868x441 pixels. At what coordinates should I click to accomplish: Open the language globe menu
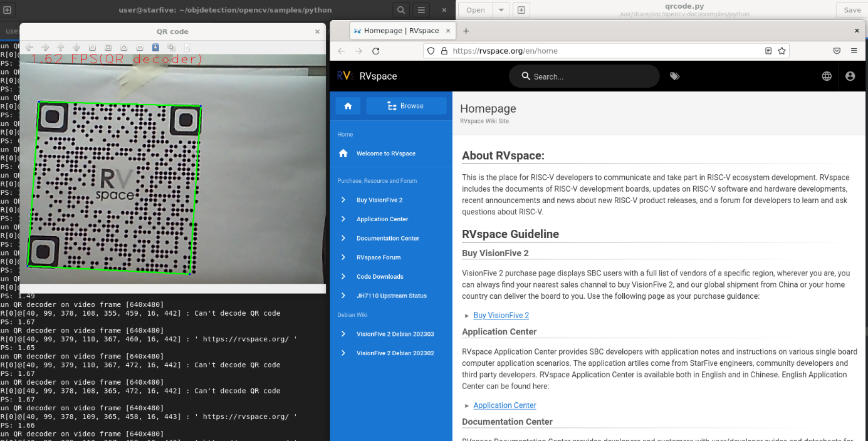(x=827, y=76)
